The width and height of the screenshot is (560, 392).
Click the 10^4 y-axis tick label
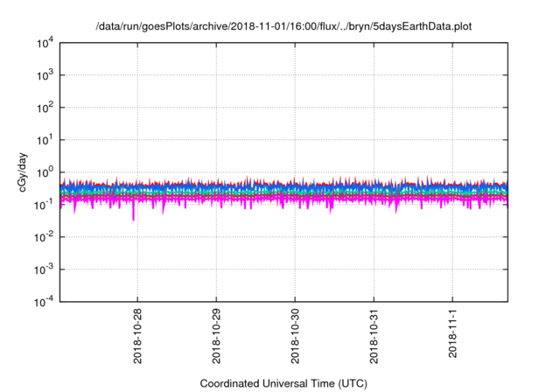pos(45,43)
